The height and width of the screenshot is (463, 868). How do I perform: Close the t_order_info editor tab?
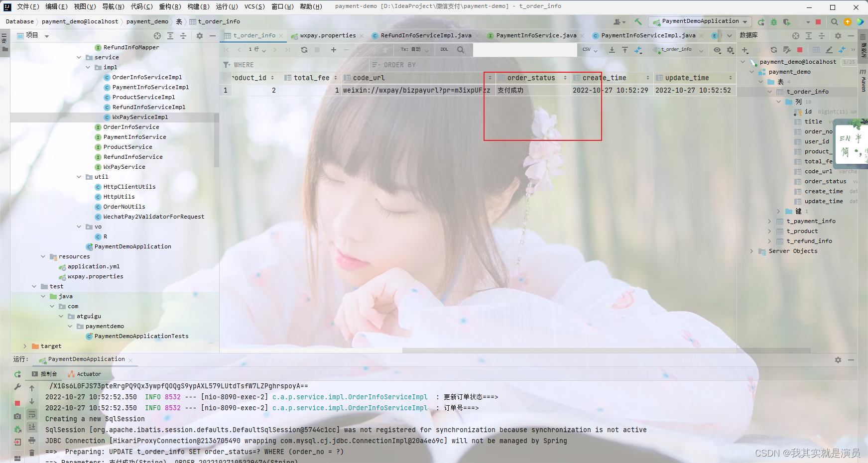[x=281, y=36]
